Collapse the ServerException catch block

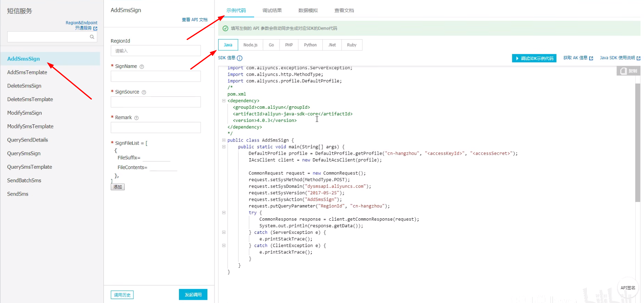click(224, 232)
